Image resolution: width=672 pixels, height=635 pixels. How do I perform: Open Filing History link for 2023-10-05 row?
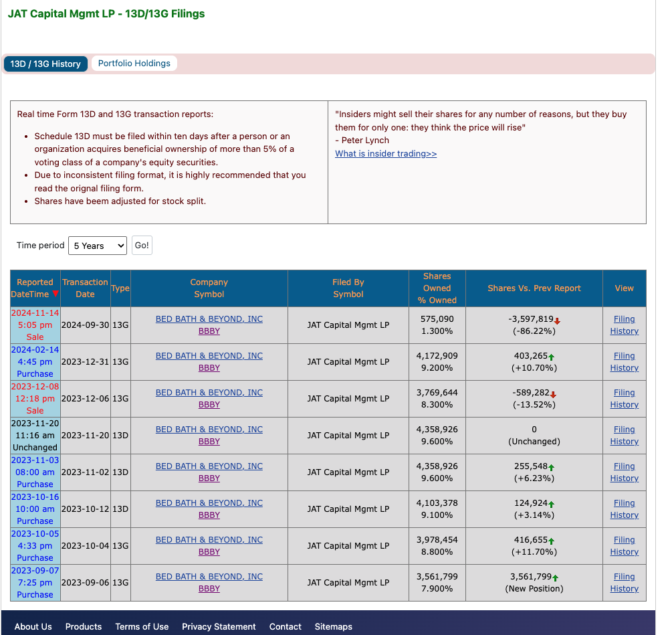pos(624,546)
